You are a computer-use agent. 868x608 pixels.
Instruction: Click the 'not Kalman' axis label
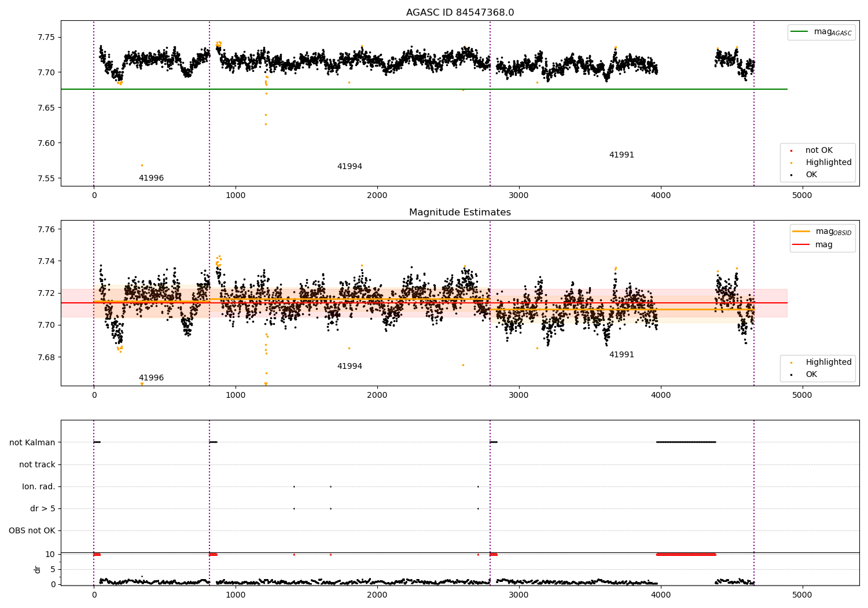pos(32,443)
